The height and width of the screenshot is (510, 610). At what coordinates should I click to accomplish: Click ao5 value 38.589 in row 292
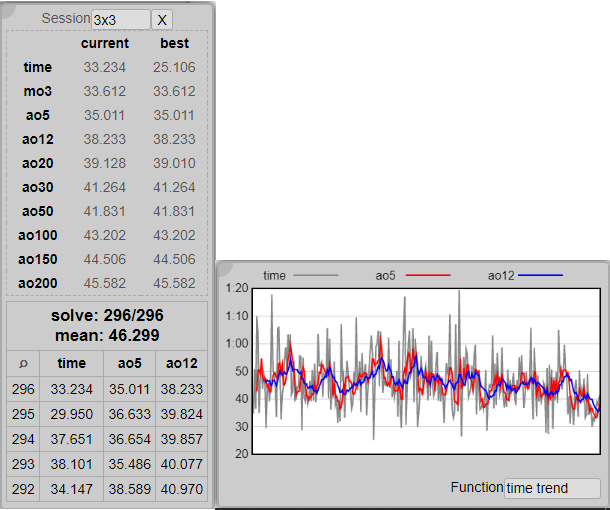130,489
